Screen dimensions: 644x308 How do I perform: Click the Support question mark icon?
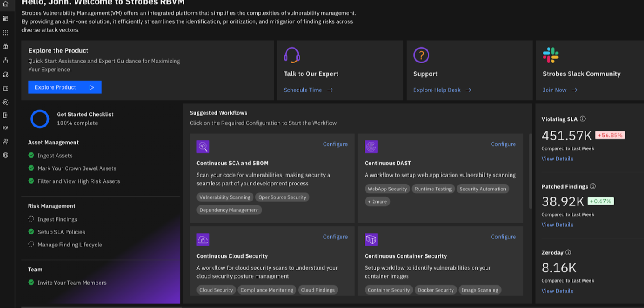[421, 55]
